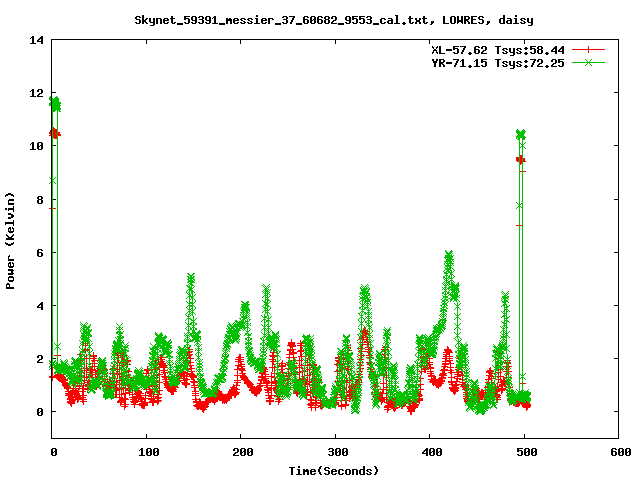Click the green data peak near 420 seconds
640x480 pixels.
[x=449, y=258]
